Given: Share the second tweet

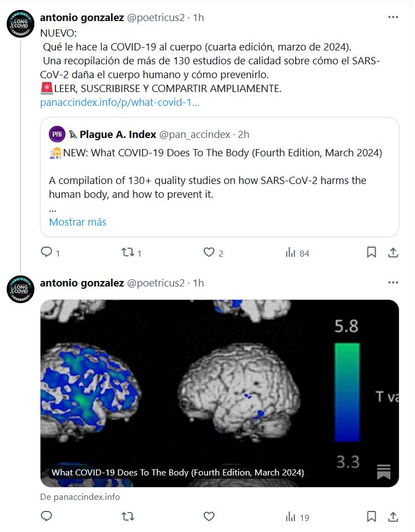Looking at the screenshot, I should tap(393, 516).
